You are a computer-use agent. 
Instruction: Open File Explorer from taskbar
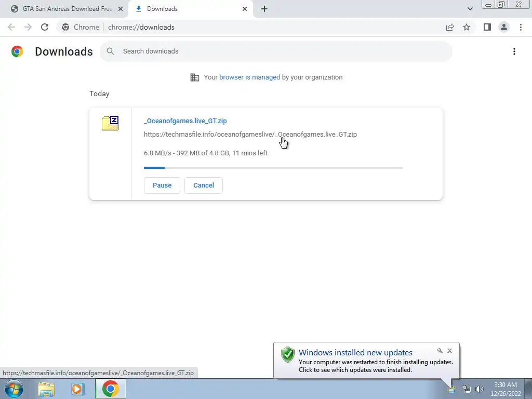pyautogui.click(x=46, y=389)
